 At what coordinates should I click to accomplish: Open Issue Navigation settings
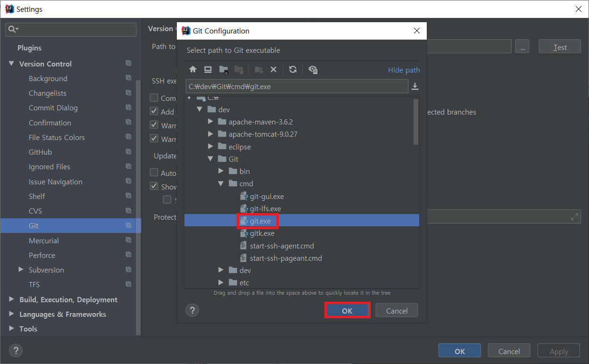[x=55, y=182]
